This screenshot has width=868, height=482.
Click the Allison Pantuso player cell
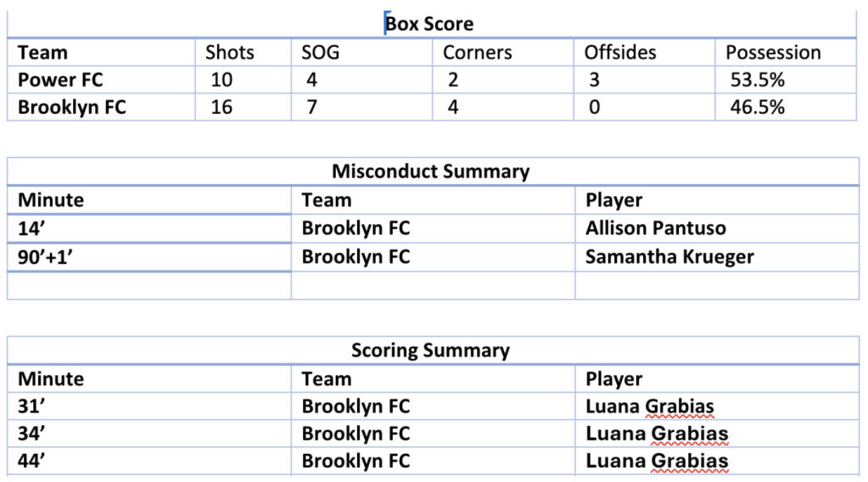717,228
